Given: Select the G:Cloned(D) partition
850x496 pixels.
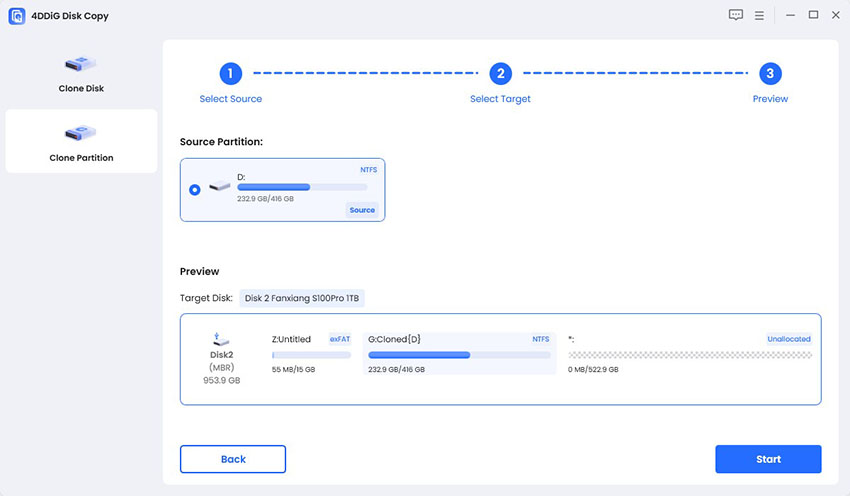Looking at the screenshot, I should pyautogui.click(x=459, y=353).
